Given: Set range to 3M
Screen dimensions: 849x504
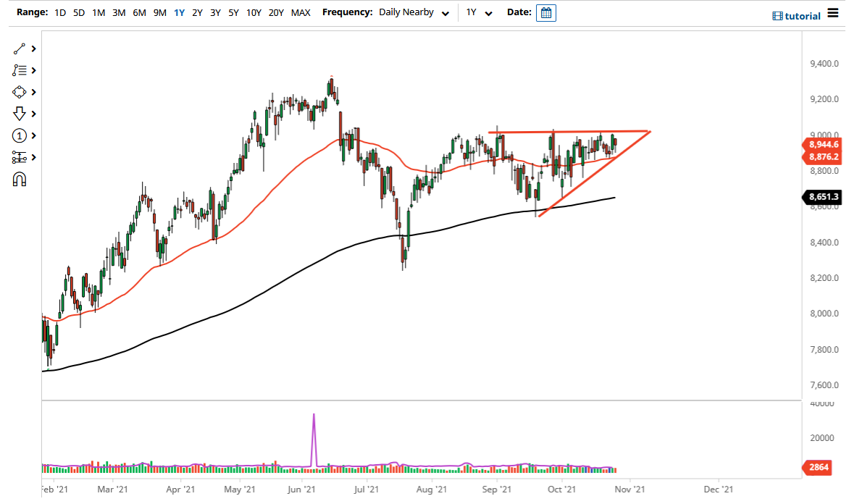Looking at the screenshot, I should click(119, 12).
